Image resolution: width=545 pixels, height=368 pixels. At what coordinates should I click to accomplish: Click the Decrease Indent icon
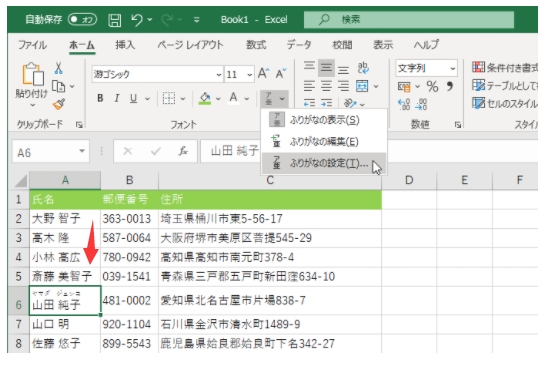(x=309, y=103)
